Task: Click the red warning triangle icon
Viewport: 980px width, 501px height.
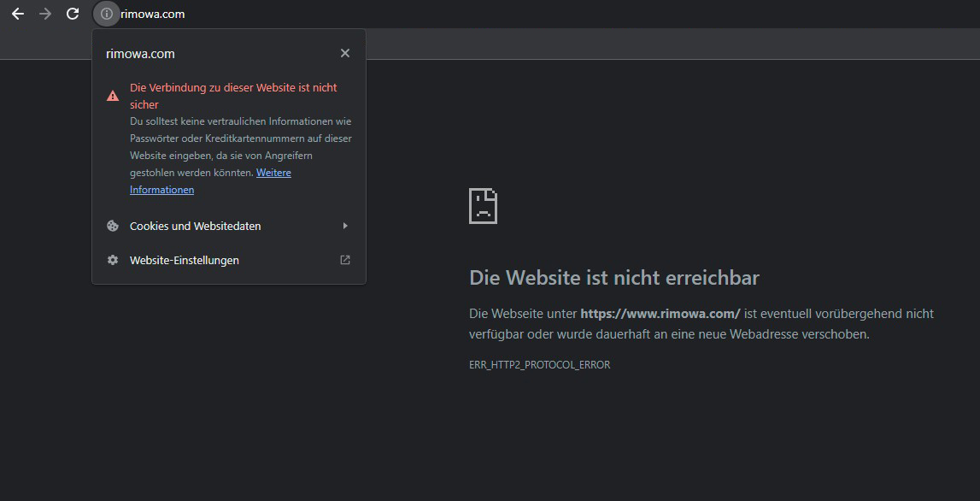Action: [x=113, y=96]
